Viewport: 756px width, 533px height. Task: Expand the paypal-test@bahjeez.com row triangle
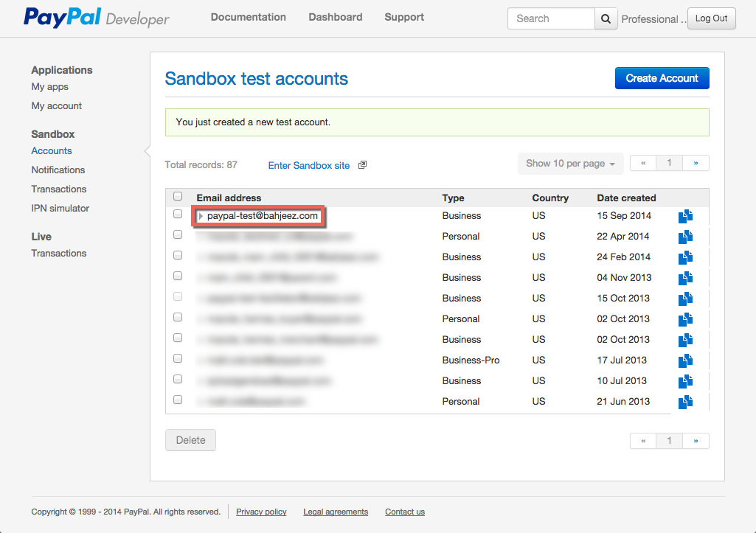[x=201, y=217]
